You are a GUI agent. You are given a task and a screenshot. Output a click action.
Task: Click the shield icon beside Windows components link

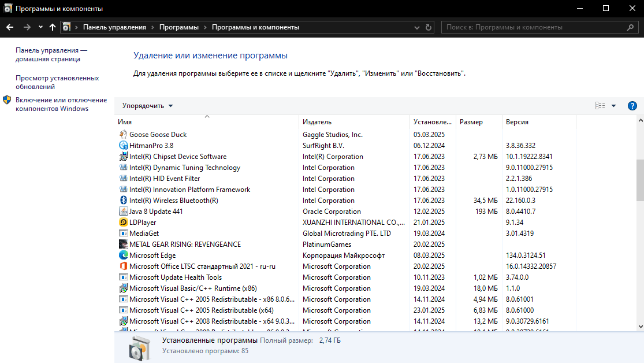[x=7, y=100]
